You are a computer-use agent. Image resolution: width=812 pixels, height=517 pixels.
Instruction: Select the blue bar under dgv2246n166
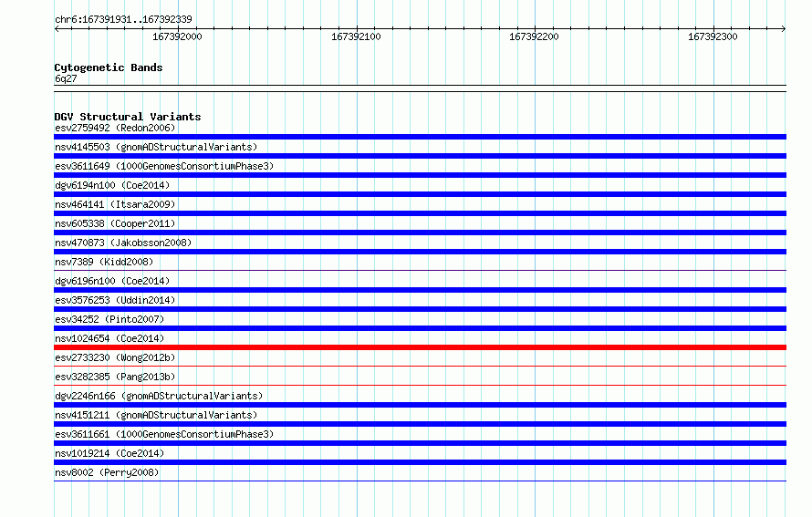(x=420, y=405)
